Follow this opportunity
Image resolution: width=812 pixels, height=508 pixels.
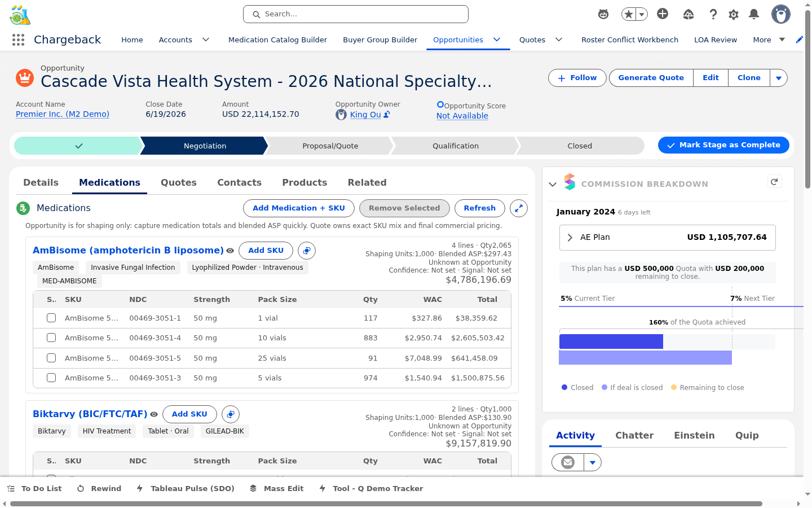click(x=577, y=78)
